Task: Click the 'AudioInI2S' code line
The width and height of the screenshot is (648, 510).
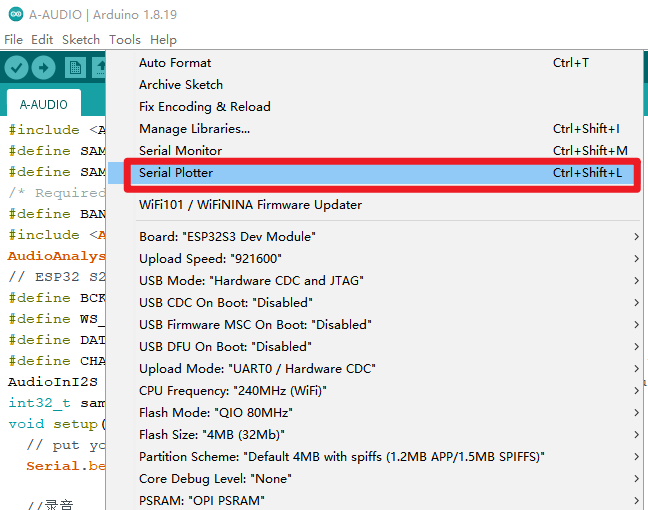Action: [53, 381]
